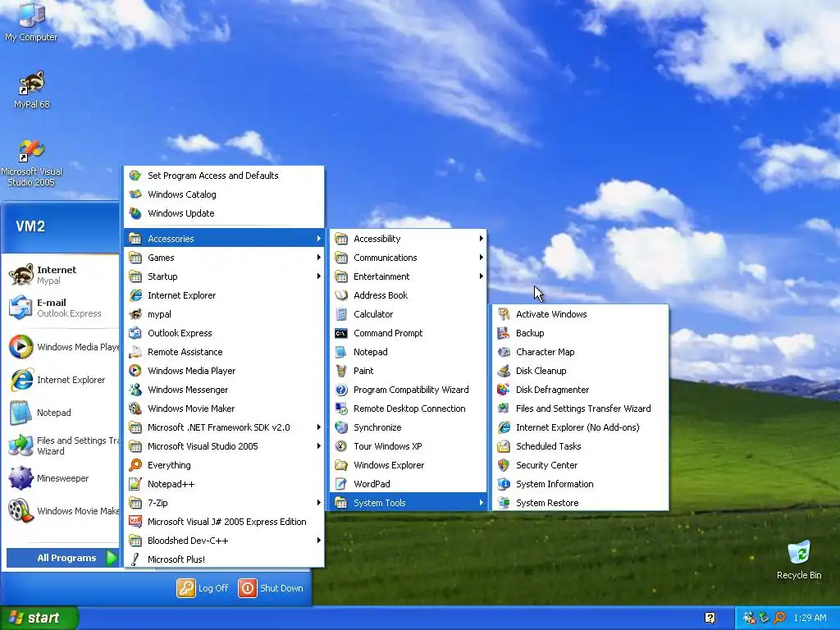Click the System Information icon
This screenshot has height=630, width=840.
[504, 484]
